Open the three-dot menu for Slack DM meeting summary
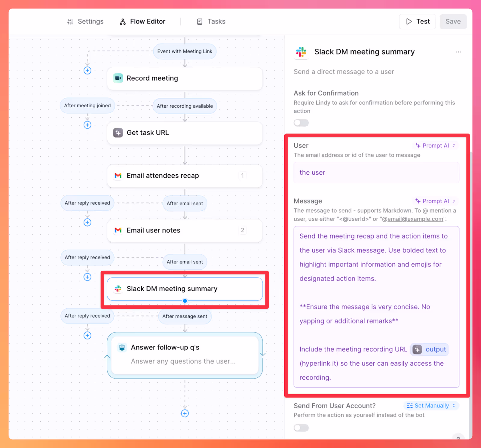 [458, 52]
